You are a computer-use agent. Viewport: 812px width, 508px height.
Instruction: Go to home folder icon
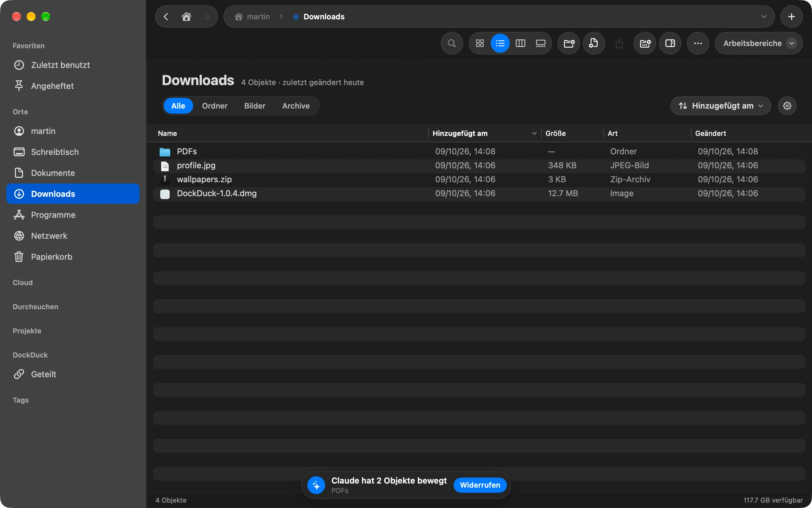tap(186, 17)
